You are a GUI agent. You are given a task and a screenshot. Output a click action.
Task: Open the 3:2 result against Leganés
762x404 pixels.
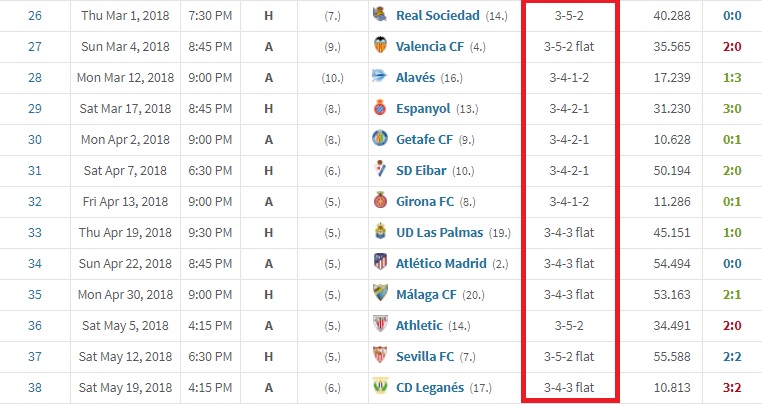(732, 387)
